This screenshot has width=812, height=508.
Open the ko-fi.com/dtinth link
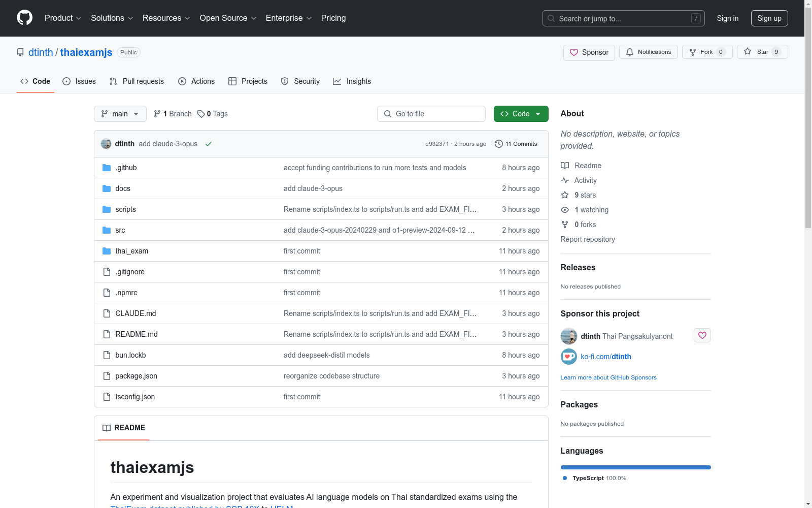606,357
